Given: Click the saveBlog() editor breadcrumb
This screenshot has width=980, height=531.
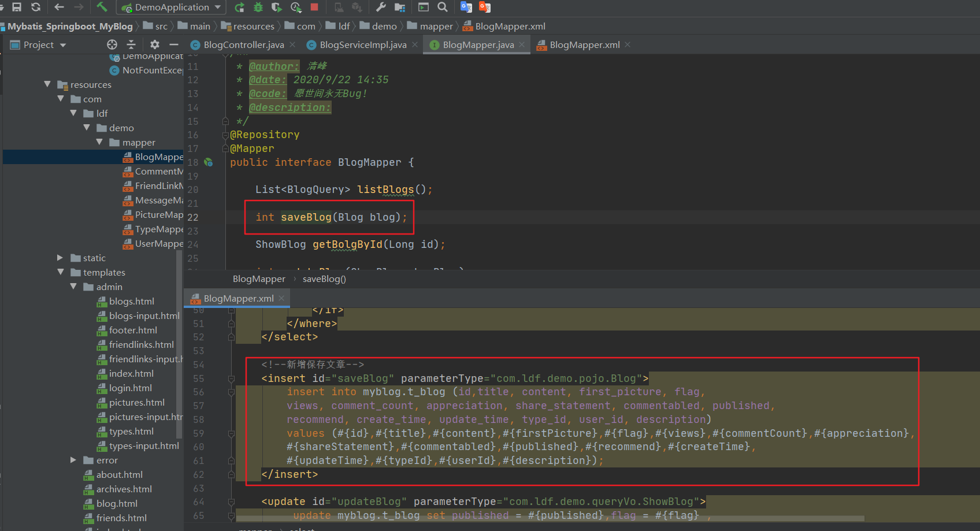Looking at the screenshot, I should click(x=324, y=279).
